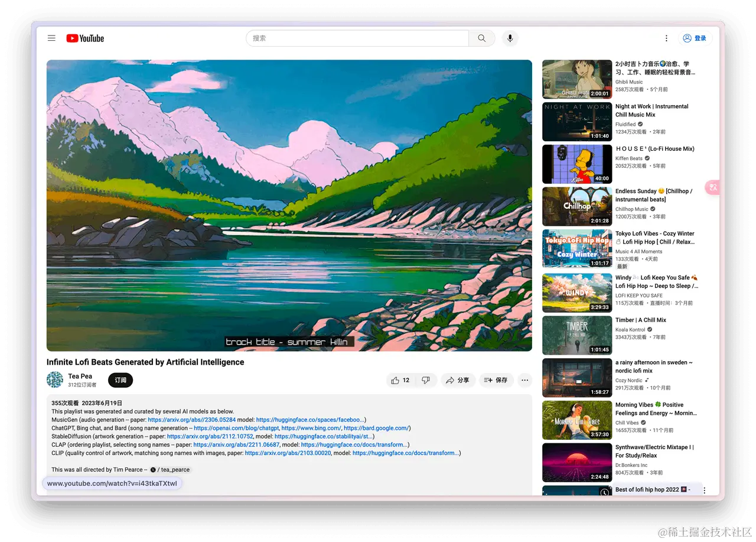Click inside the 搜索 search field
The image size is (756, 542).
(354, 38)
